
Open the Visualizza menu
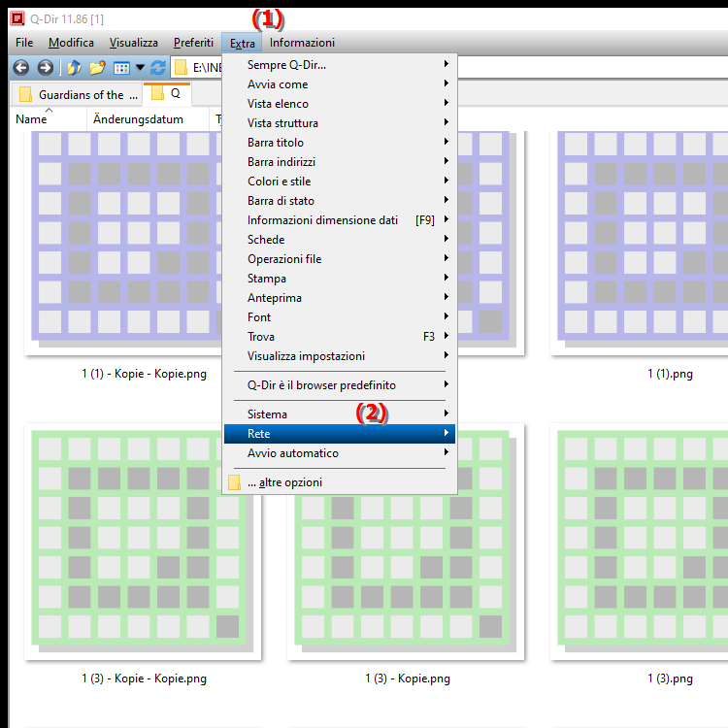(x=134, y=43)
